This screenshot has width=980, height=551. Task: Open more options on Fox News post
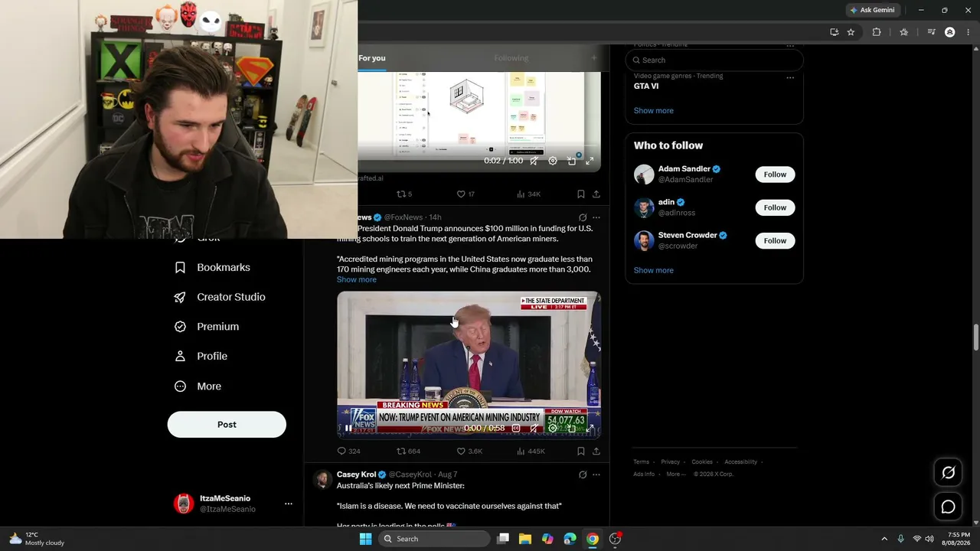click(596, 217)
